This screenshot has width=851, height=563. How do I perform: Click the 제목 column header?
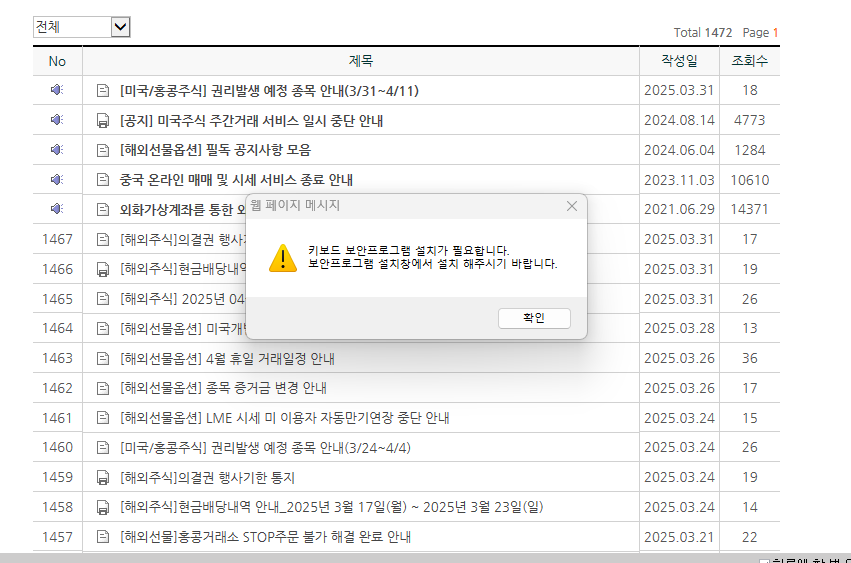(x=361, y=61)
